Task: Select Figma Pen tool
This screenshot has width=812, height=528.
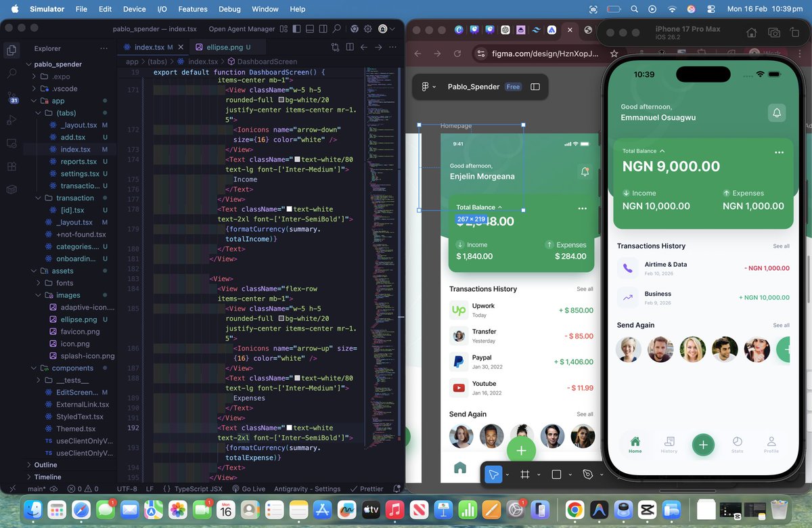Action: (588, 475)
